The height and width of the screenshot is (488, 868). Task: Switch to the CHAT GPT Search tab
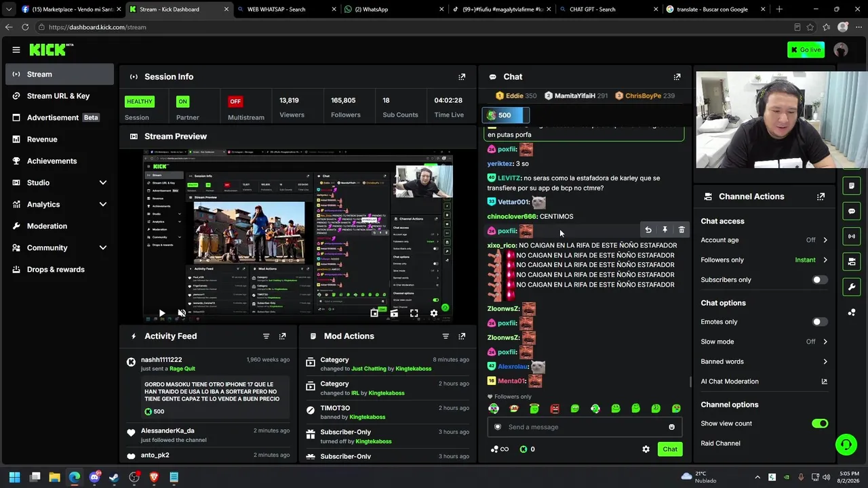[608, 9]
